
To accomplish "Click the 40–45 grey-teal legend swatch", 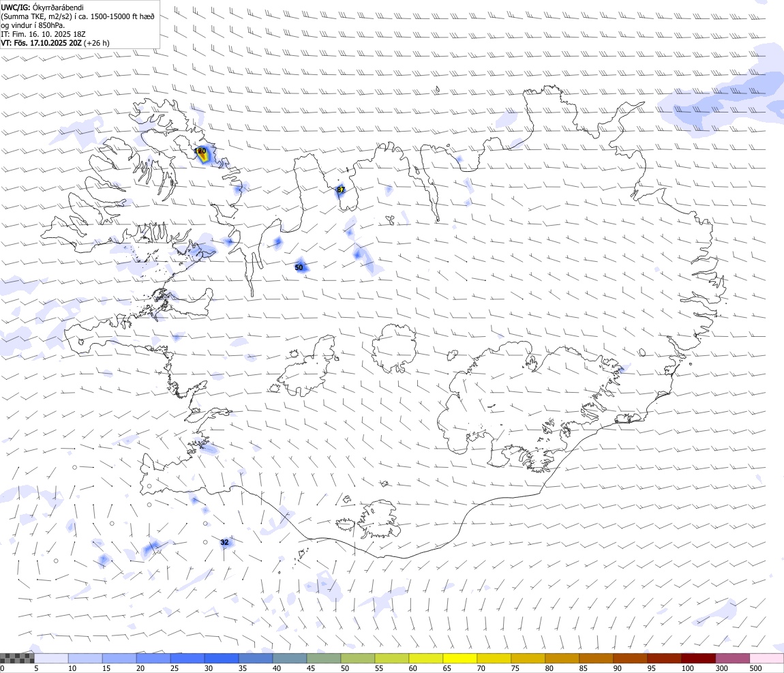I will 290,658.
